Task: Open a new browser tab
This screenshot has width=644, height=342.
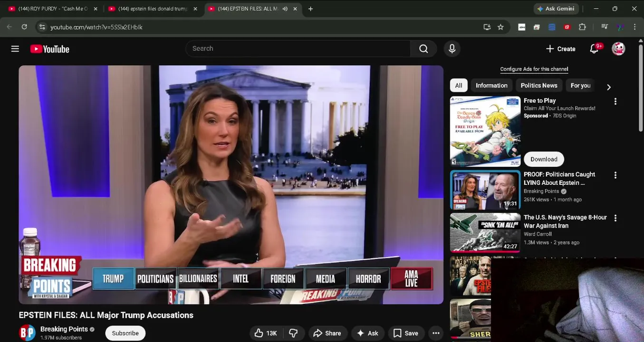Action: pos(310,9)
